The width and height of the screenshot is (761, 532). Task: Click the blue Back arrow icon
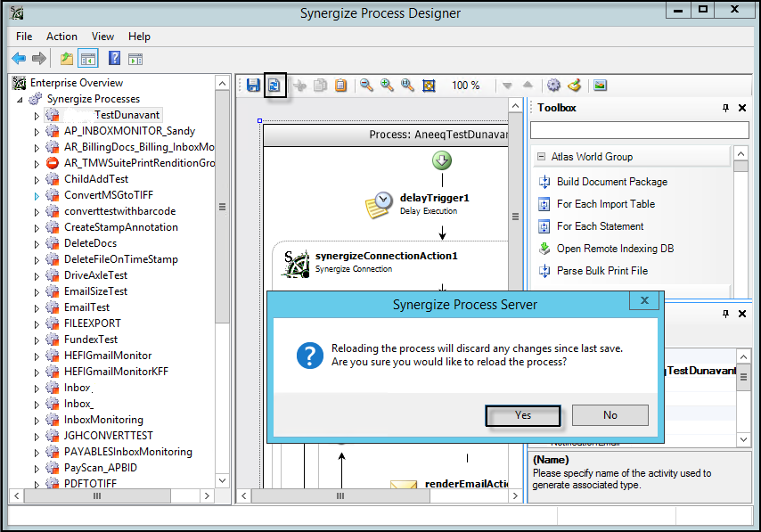point(19,59)
